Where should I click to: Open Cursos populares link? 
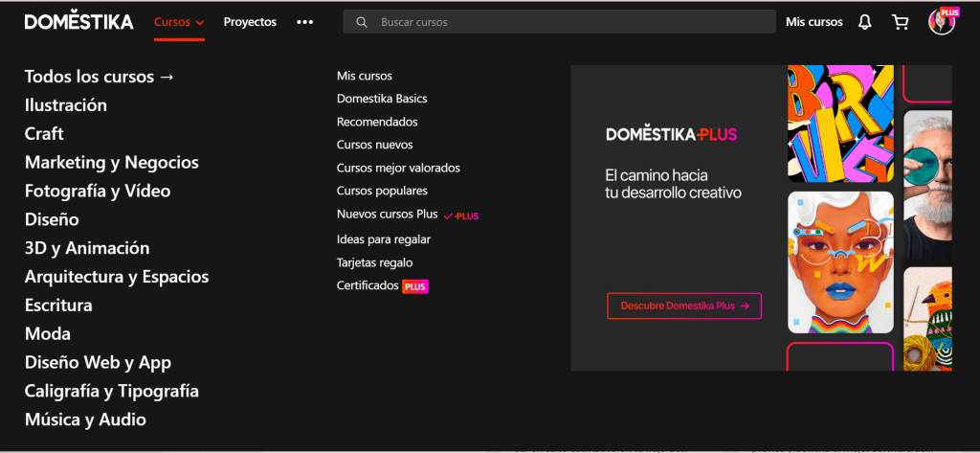(382, 191)
